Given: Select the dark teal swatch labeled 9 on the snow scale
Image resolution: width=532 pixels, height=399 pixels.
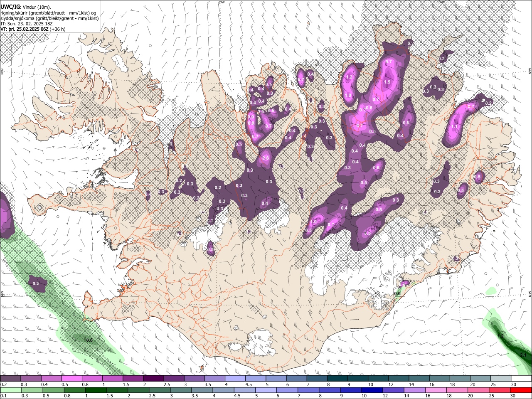Looking at the screenshot, I should 358,379.
